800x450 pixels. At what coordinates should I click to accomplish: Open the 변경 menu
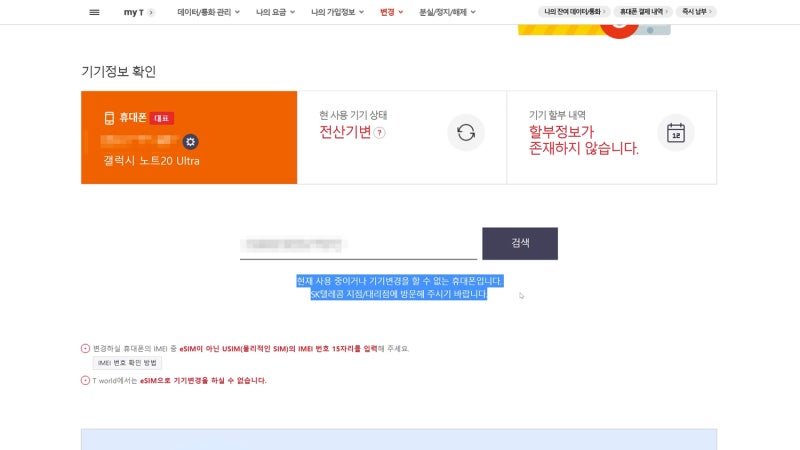point(391,12)
